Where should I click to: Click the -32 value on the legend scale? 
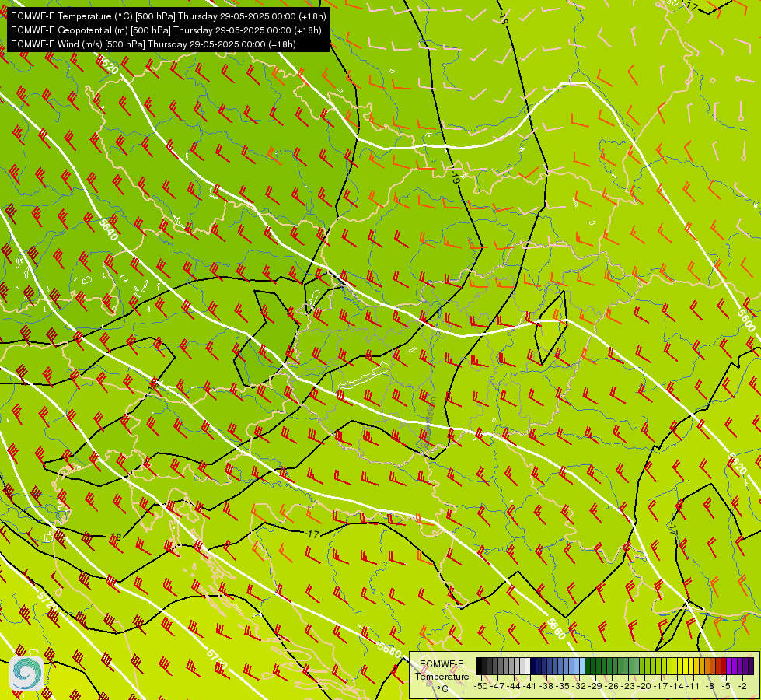[x=579, y=686]
